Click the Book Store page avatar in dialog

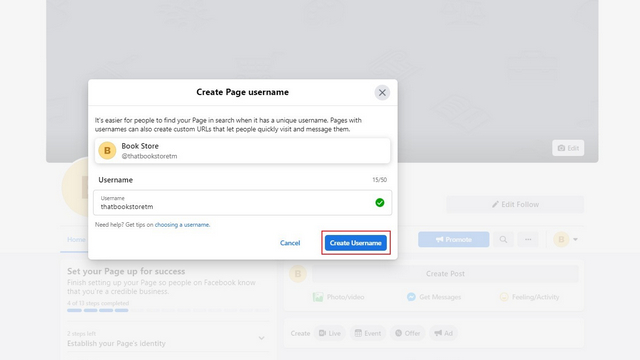[x=107, y=151]
